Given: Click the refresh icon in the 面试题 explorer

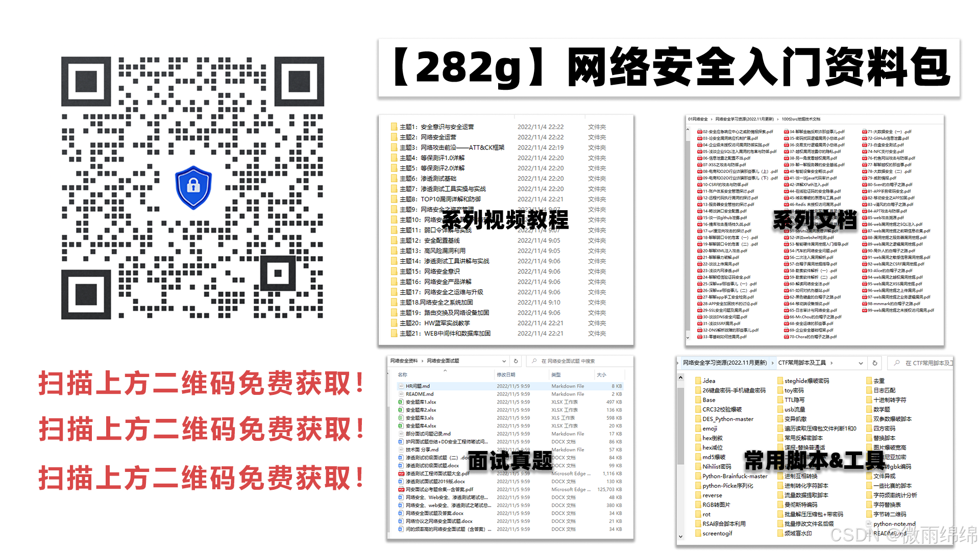Looking at the screenshot, I should [516, 361].
